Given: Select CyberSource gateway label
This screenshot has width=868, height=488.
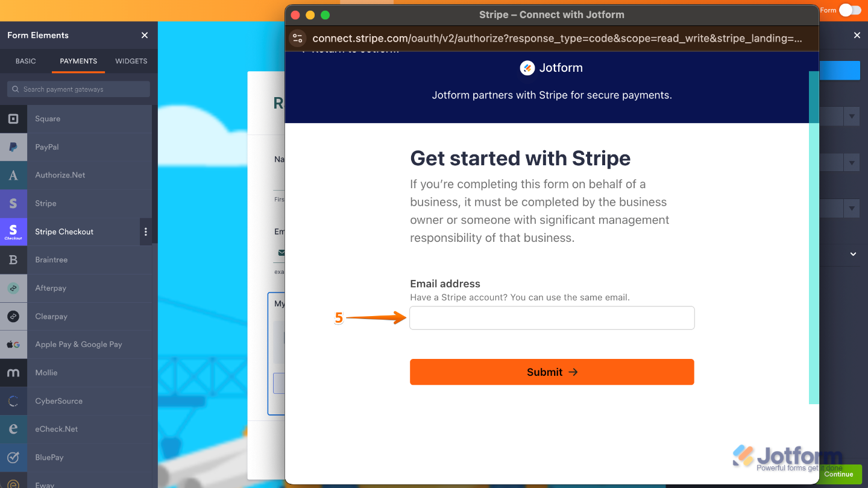Looking at the screenshot, I should [x=59, y=401].
